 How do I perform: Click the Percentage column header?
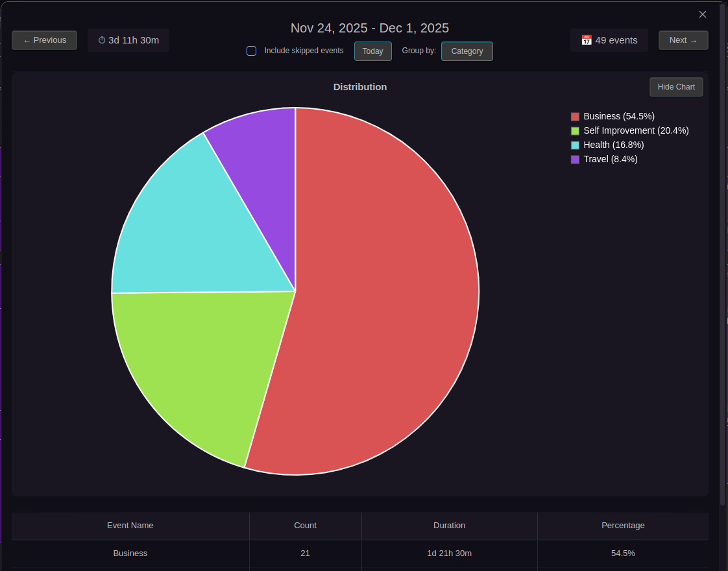(623, 526)
